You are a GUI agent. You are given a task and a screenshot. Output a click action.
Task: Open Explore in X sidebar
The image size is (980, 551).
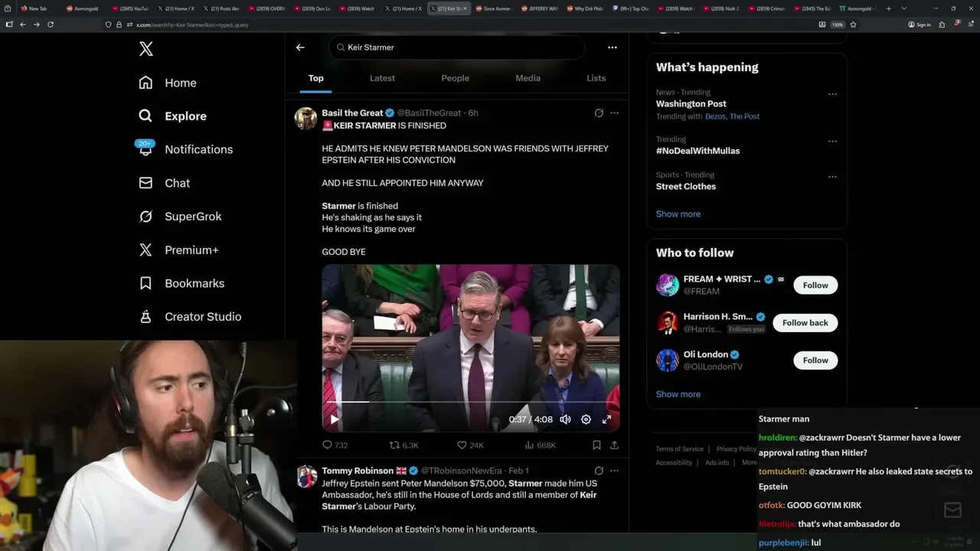[x=172, y=116]
